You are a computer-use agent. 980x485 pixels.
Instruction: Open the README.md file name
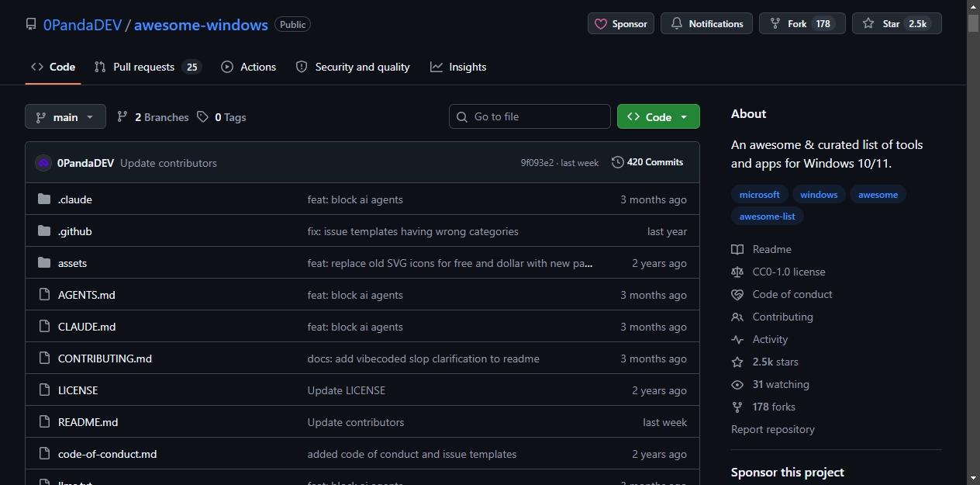point(88,422)
